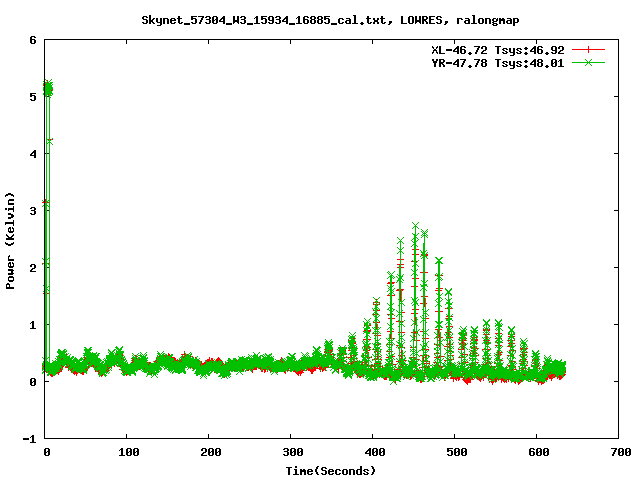Click the tallest green peak near 450 seconds
The height and width of the screenshot is (480, 640).
415,226
